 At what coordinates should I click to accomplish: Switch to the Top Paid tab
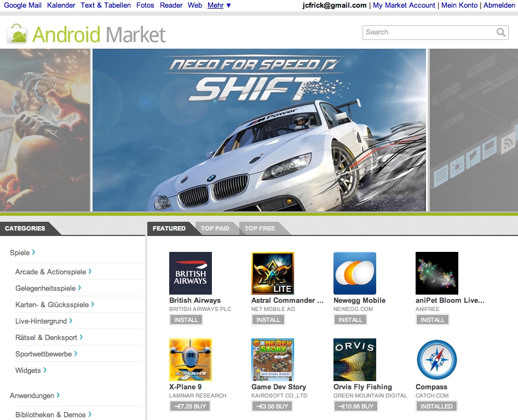(215, 228)
